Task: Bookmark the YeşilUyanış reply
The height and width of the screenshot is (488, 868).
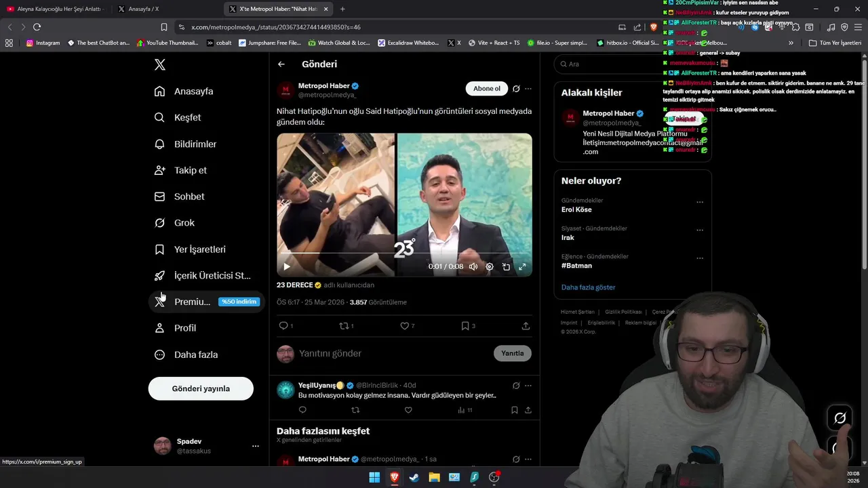Action: [x=515, y=410]
